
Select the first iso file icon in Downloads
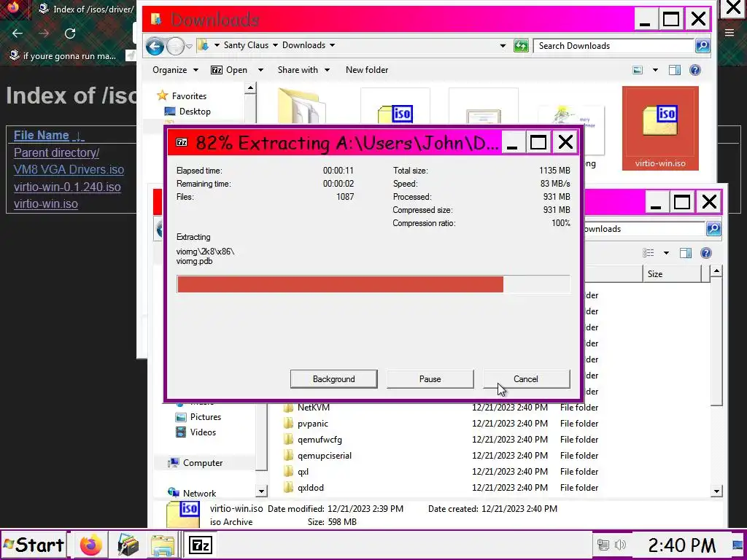coord(395,107)
